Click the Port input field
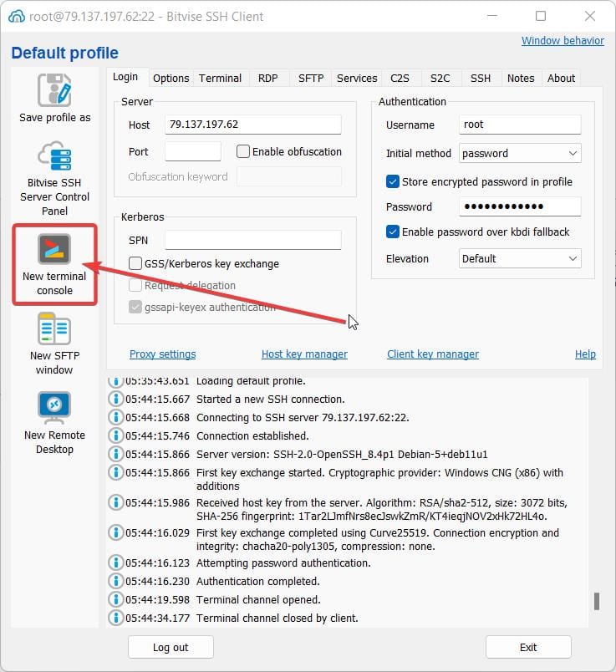 pos(193,152)
